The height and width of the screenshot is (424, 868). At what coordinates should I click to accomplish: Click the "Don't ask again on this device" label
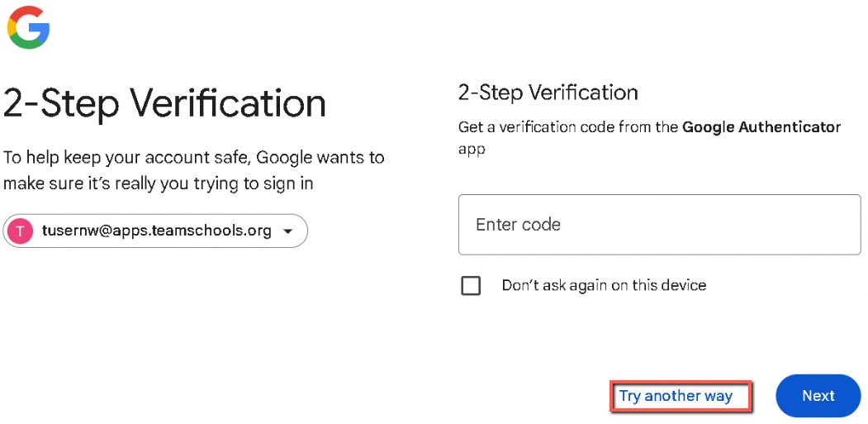[604, 286]
